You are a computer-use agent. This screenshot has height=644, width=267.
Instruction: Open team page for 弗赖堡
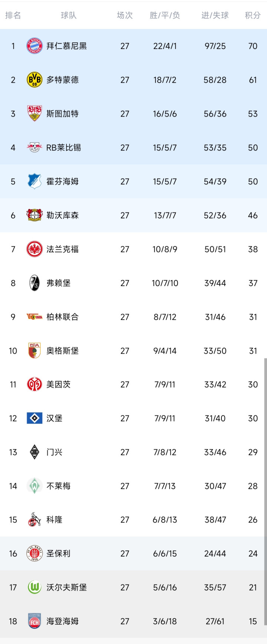tap(59, 283)
